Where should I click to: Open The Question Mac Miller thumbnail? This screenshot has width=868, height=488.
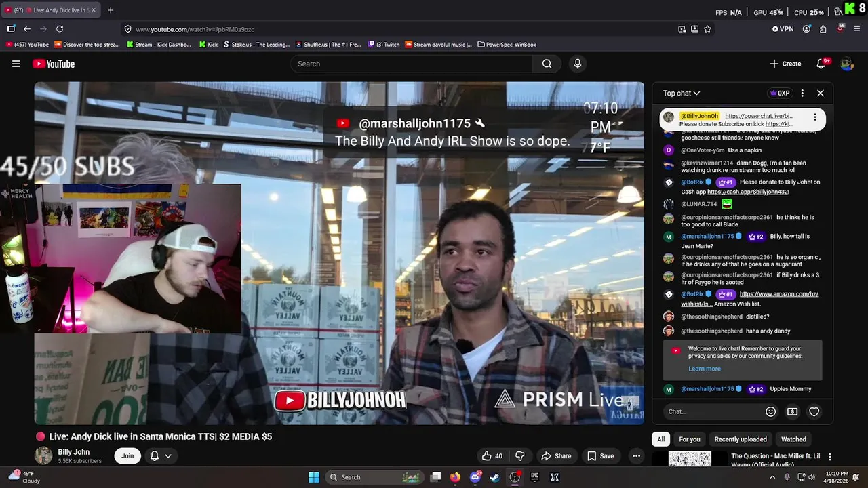tap(690, 459)
